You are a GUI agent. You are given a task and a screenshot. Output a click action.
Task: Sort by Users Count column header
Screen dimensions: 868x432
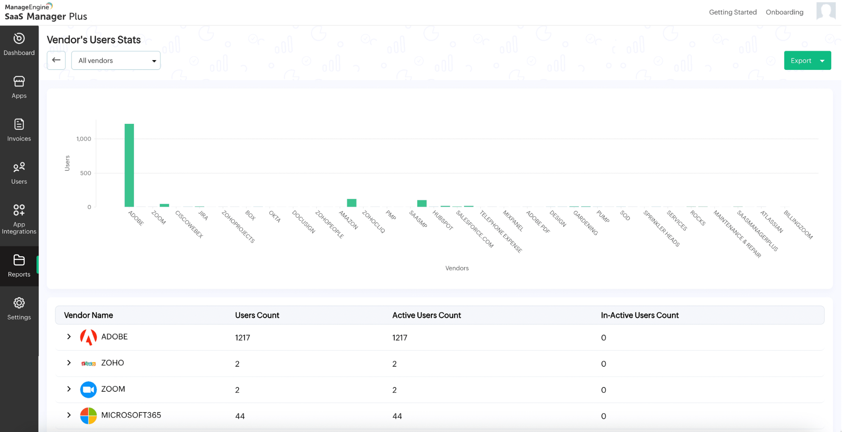click(x=257, y=315)
